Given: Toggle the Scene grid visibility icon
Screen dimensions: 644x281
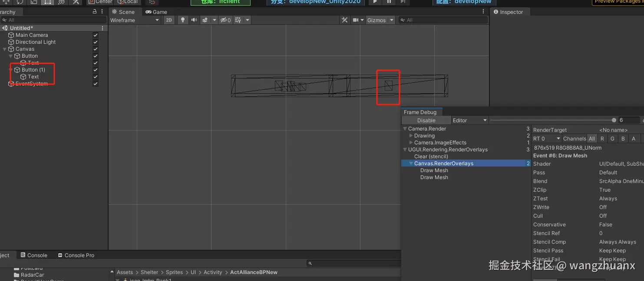Looking at the screenshot, I should 238,20.
